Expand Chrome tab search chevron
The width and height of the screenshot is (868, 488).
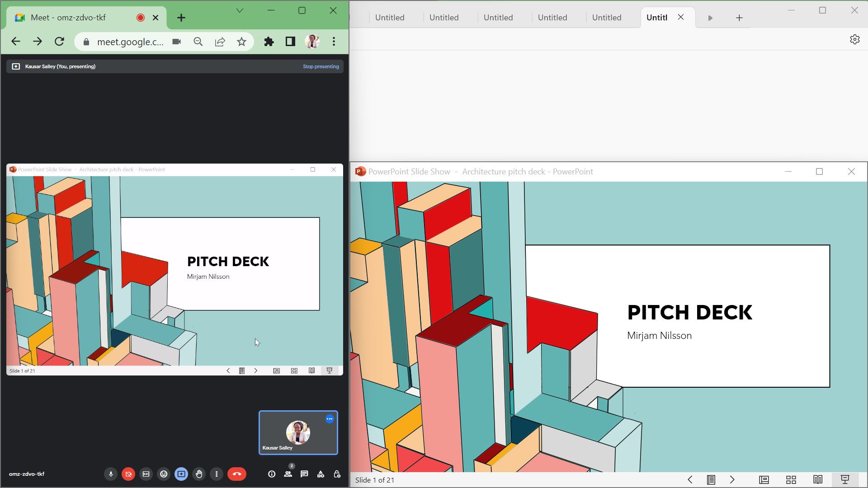pos(240,10)
